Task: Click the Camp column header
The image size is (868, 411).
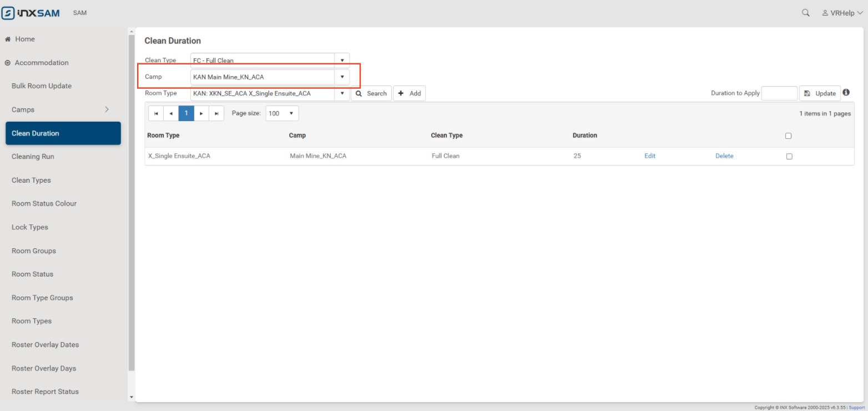Action: pyautogui.click(x=297, y=136)
